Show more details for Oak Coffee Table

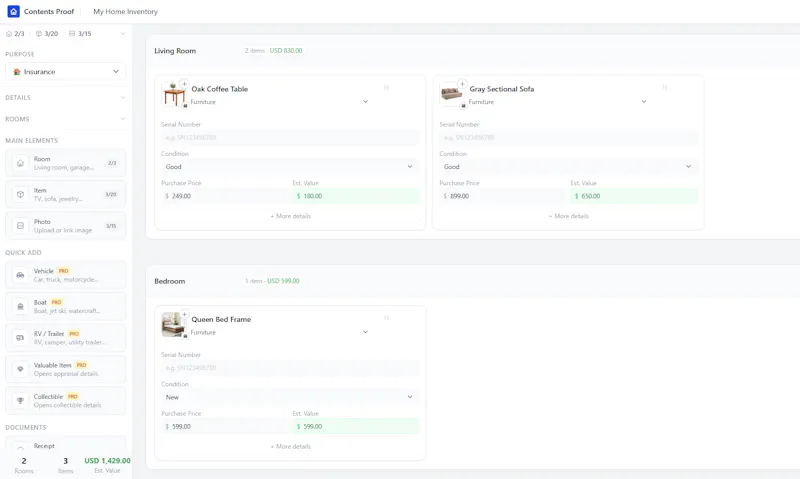[290, 216]
